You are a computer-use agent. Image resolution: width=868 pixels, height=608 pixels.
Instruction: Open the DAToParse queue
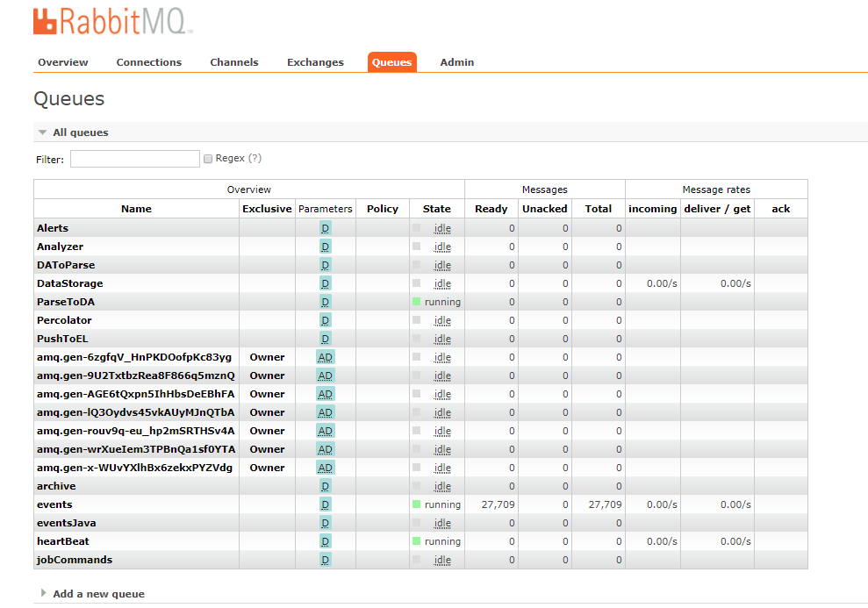point(66,265)
